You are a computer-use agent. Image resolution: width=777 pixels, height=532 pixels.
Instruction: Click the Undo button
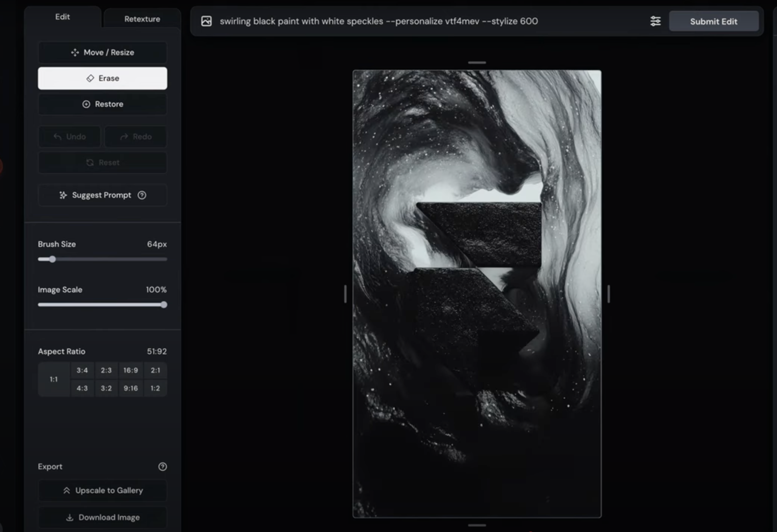[x=70, y=136]
